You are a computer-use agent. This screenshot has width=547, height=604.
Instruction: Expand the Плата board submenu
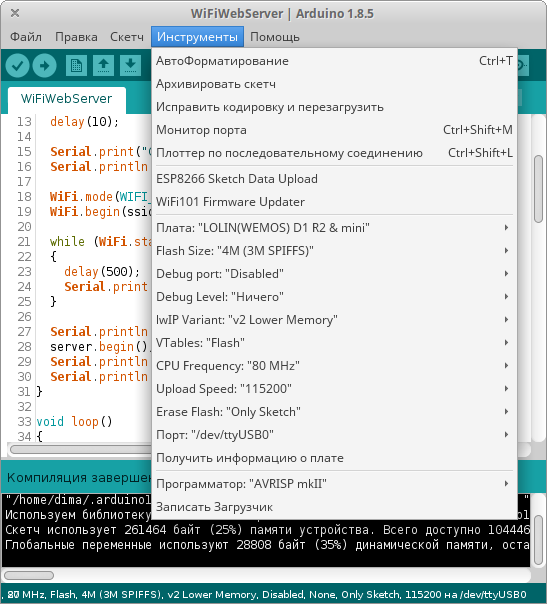coord(334,228)
